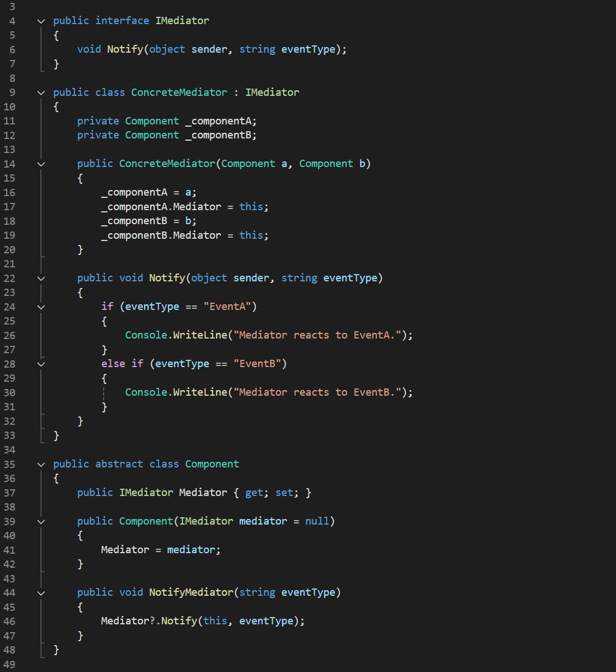Collapse the ConcreteMediator class fold chevron
Screen dimensions: 616x672
point(41,92)
